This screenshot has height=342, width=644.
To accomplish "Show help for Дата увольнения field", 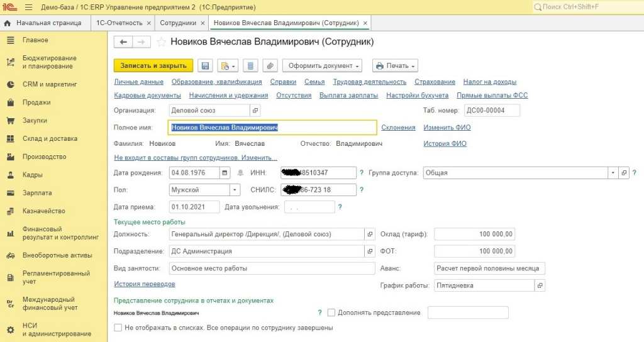I will pos(340,207).
